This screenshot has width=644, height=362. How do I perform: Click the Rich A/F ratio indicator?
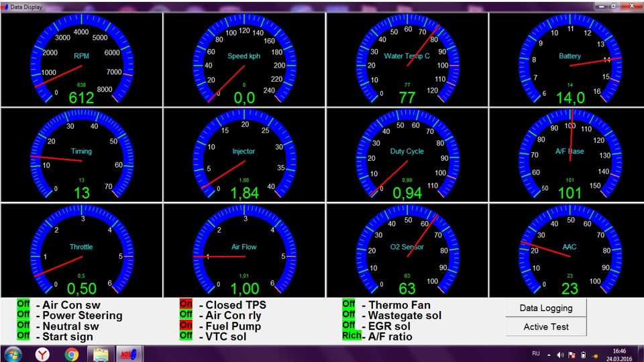(352, 336)
